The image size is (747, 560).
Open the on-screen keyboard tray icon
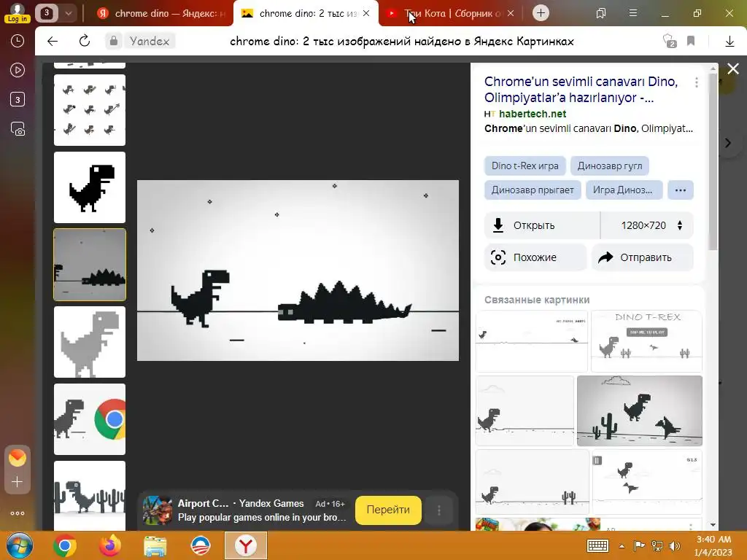598,545
